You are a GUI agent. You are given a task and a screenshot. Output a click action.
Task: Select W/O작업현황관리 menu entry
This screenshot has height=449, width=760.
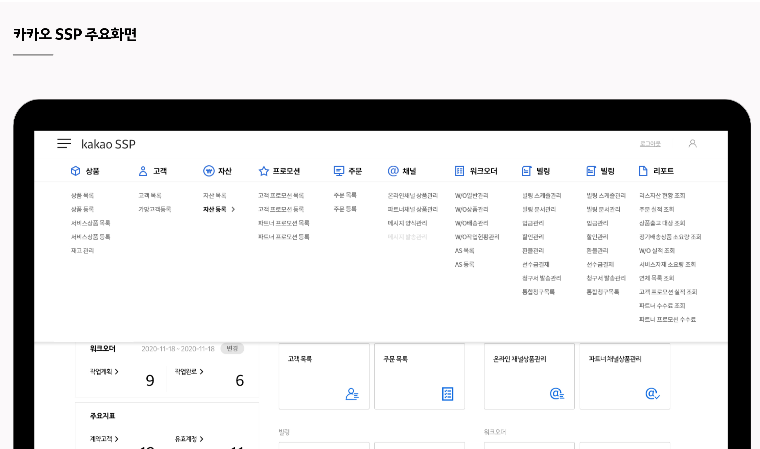(477, 237)
